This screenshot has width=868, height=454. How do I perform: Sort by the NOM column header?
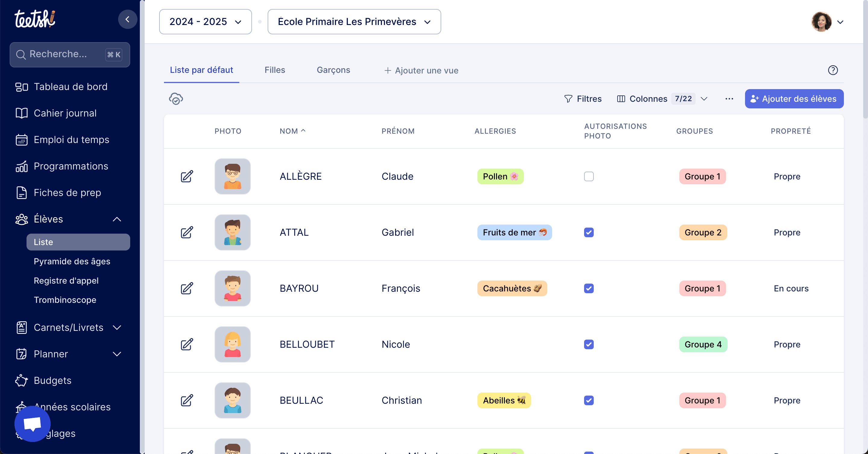coord(292,131)
